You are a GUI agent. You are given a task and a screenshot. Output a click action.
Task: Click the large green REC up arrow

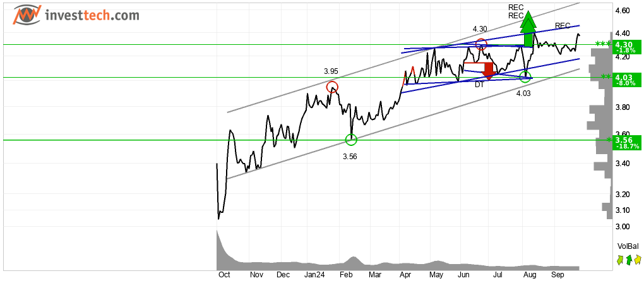(528, 29)
